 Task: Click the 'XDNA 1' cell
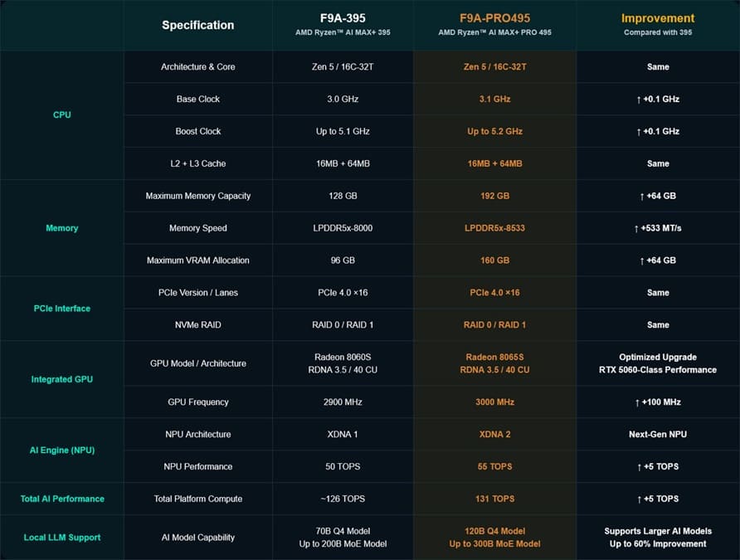(x=343, y=434)
